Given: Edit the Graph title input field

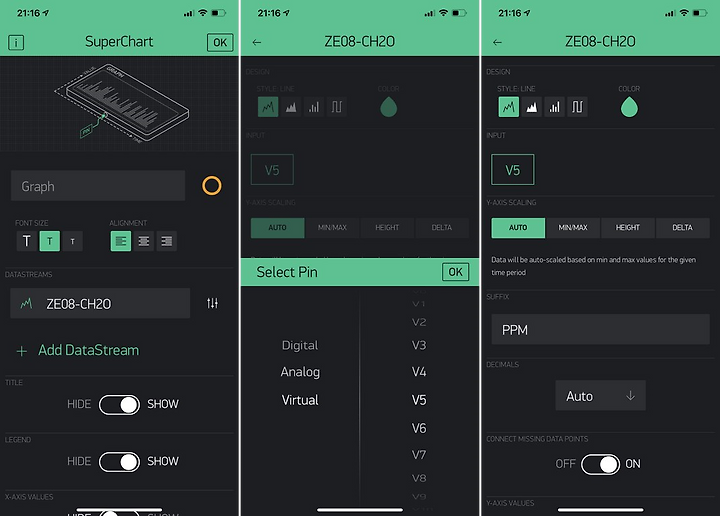Looking at the screenshot, I should (x=98, y=186).
